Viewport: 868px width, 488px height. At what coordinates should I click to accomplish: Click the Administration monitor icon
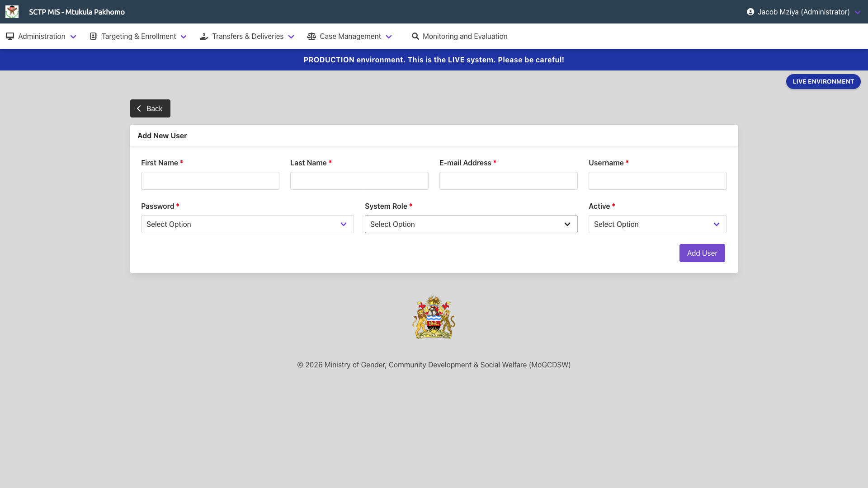tap(10, 36)
